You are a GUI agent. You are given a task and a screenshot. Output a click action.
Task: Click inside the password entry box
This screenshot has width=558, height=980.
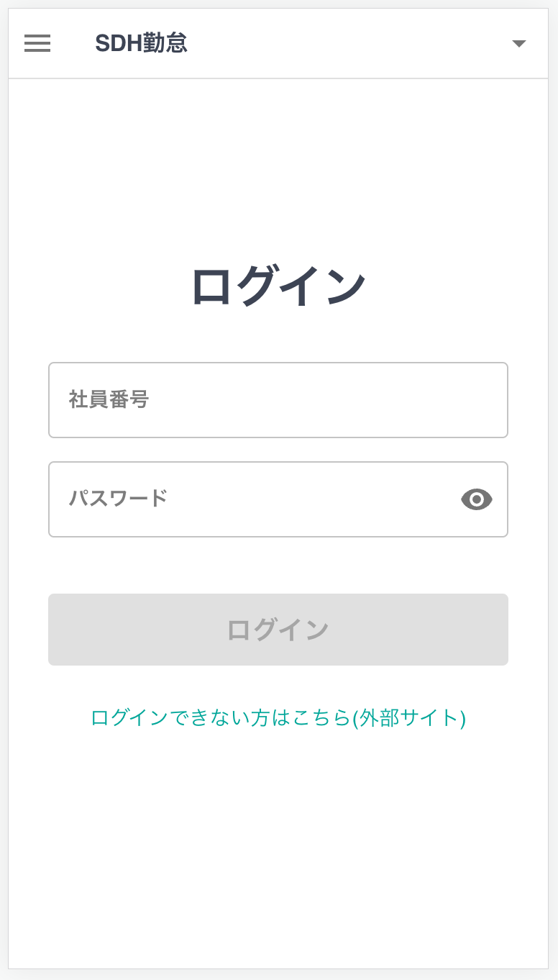(x=252, y=499)
